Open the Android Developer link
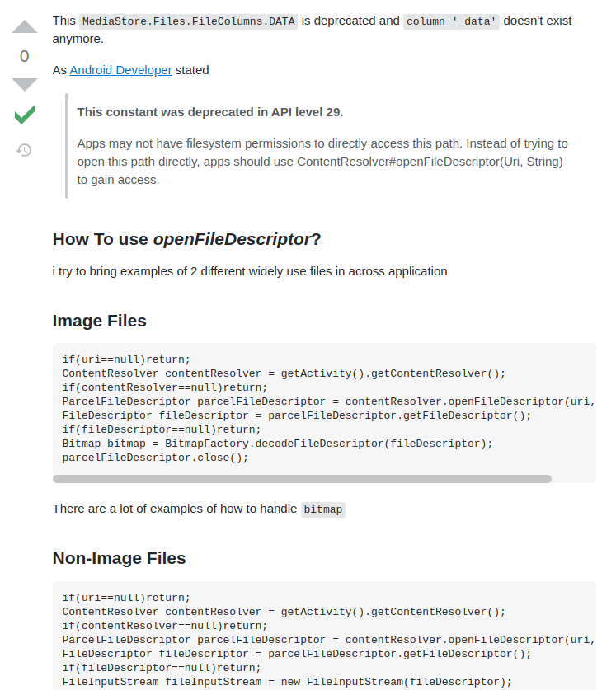This screenshot has width=616, height=690. click(120, 70)
